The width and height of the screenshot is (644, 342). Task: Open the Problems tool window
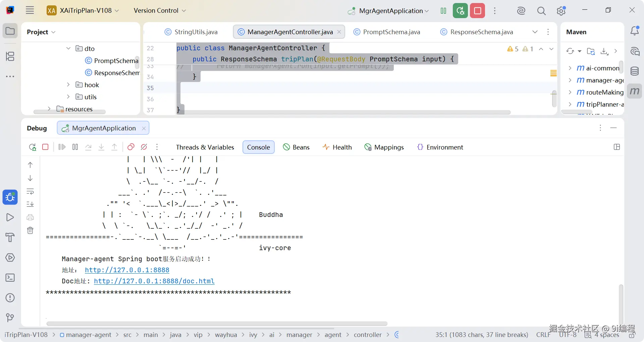10,298
